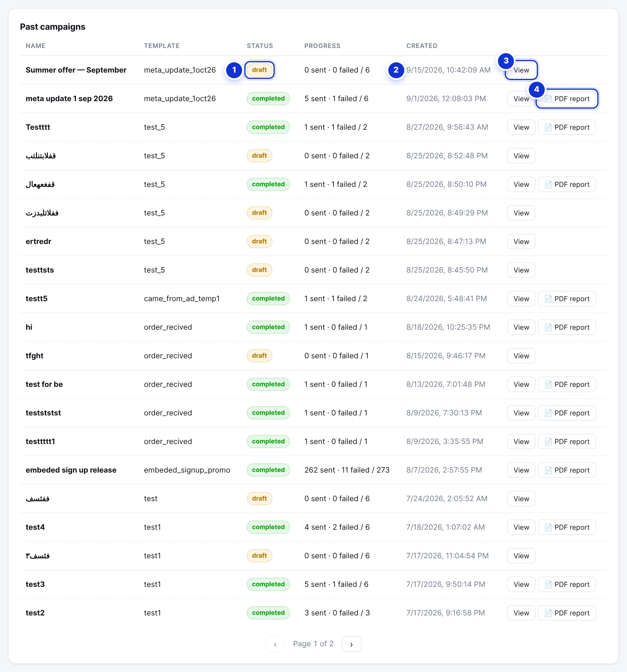View embeded sign up release campaign
Image resolution: width=627 pixels, height=672 pixels.
click(521, 470)
